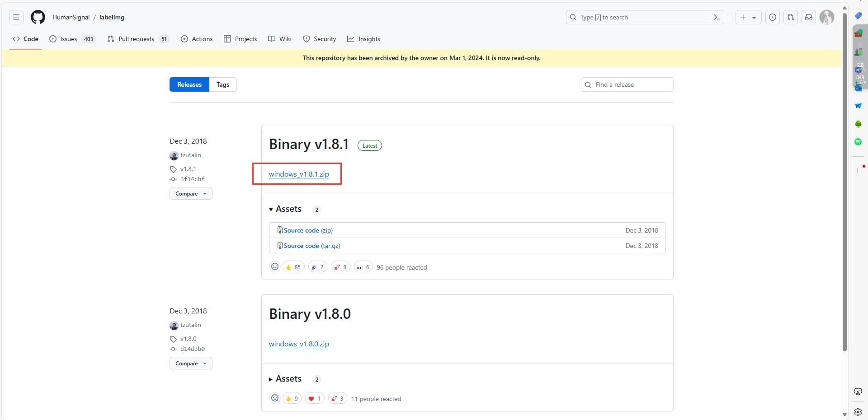Focus the Find a release field
This screenshot has width=868, height=420.
point(627,84)
